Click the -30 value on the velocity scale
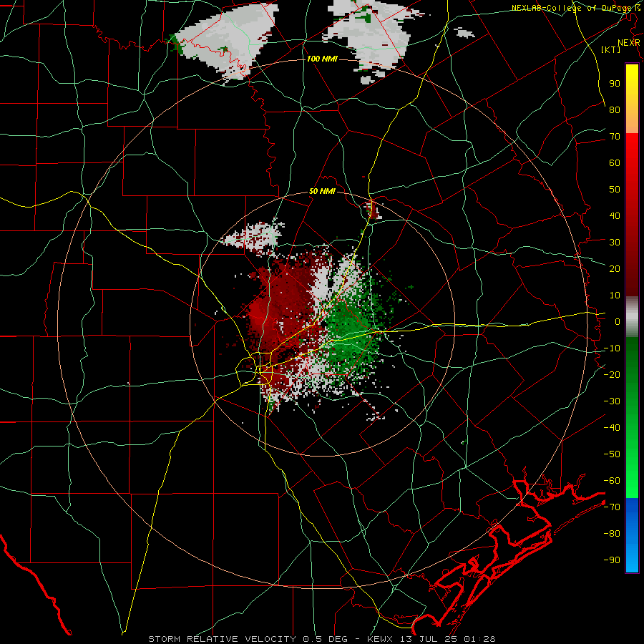644x644 pixels. [612, 401]
